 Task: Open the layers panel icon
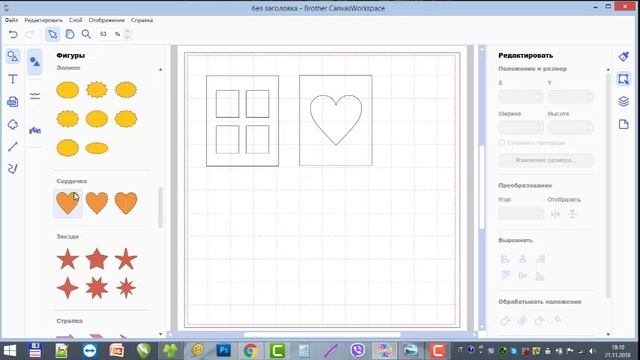623,101
